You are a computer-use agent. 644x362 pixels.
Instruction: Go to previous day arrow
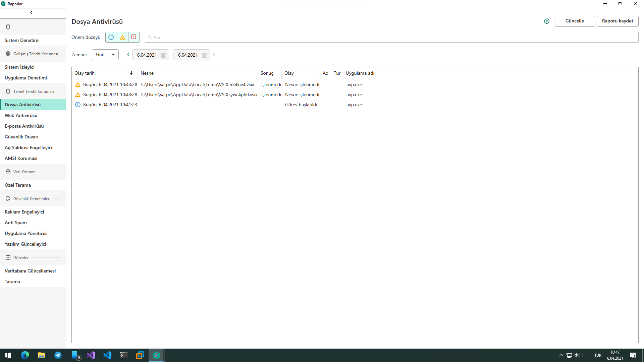128,54
